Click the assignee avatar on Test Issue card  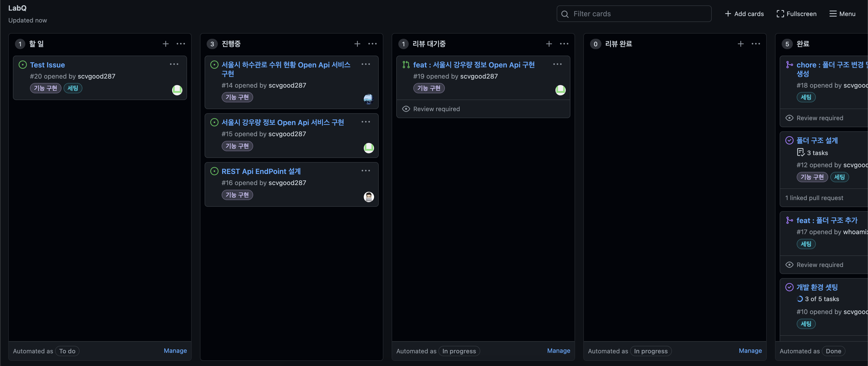[177, 90]
